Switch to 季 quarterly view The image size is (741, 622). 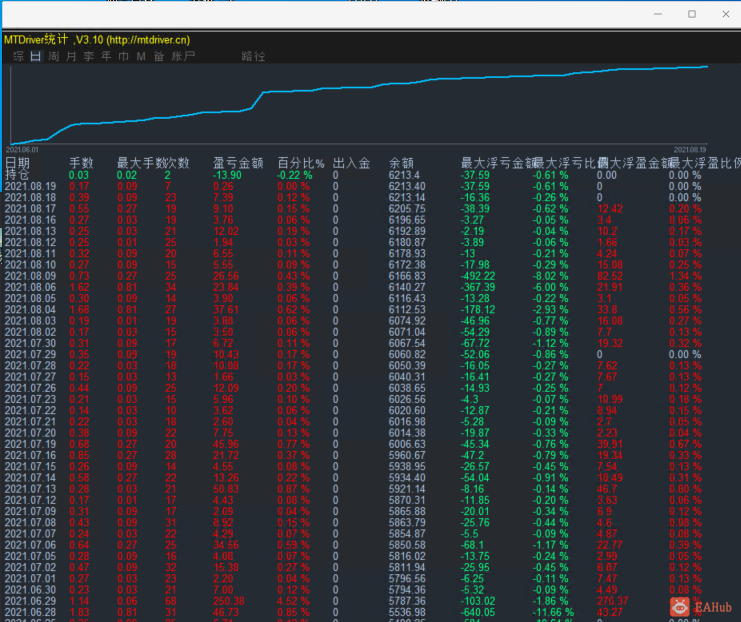(89, 56)
